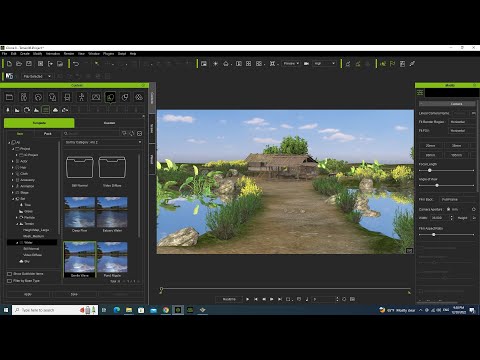Open the Render menu
Image resolution: width=480 pixels, height=360 pixels.
pos(69,54)
